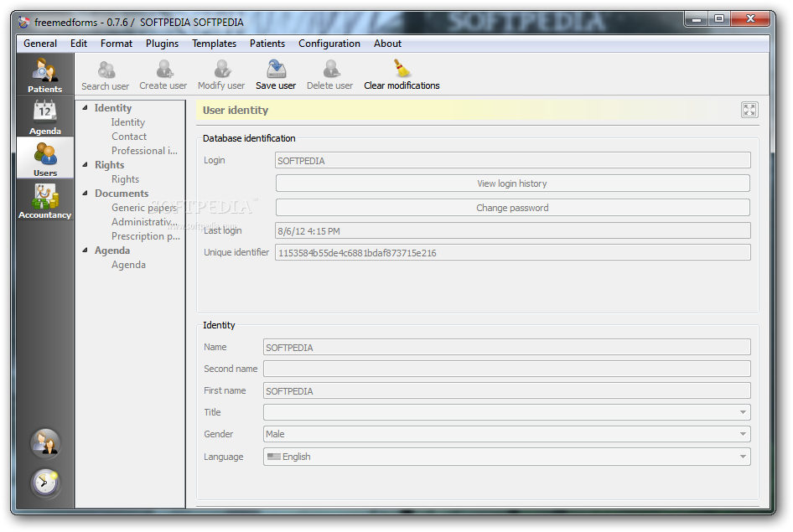Click the Change password button
The height and width of the screenshot is (532, 793).
(x=512, y=208)
